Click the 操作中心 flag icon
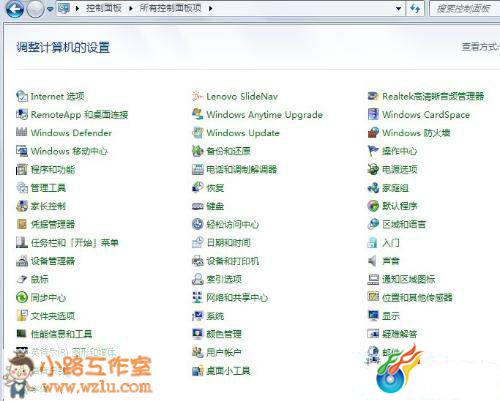500x401 pixels. pos(373,151)
